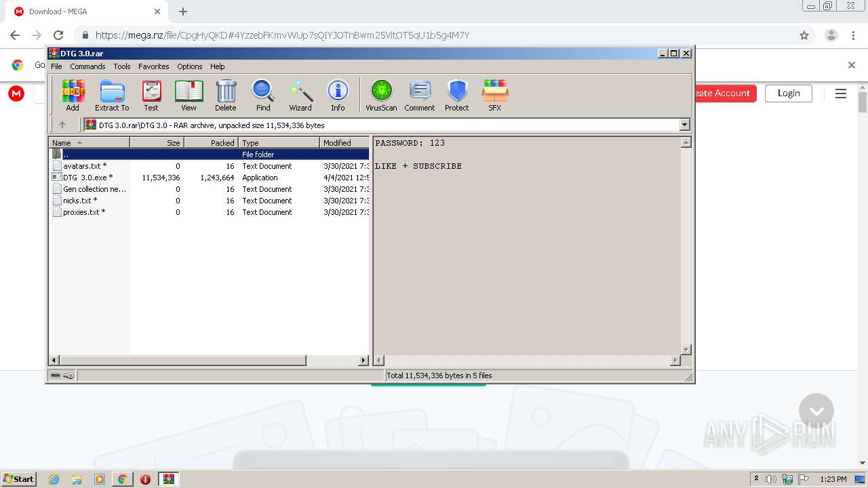Image resolution: width=868 pixels, height=488 pixels.
Task: Select avatars.txt in the file list
Action: tap(210, 166)
